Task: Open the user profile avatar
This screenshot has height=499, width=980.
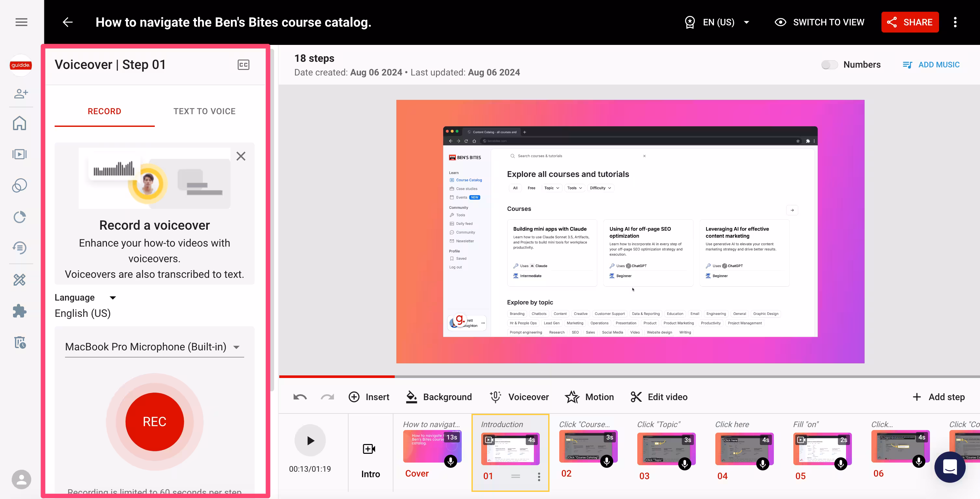Action: click(21, 479)
